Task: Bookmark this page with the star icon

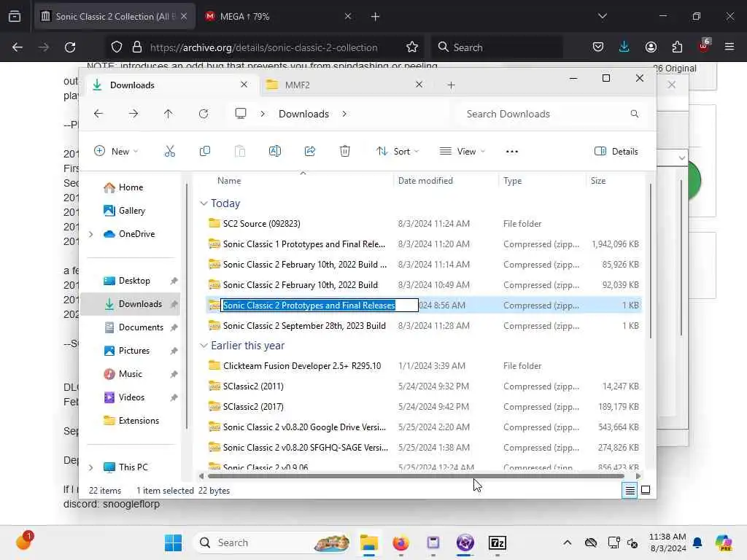Action: coord(412,47)
